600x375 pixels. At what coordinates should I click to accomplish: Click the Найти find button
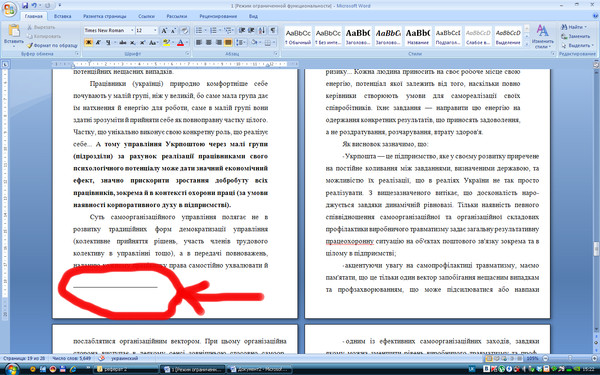[574, 27]
